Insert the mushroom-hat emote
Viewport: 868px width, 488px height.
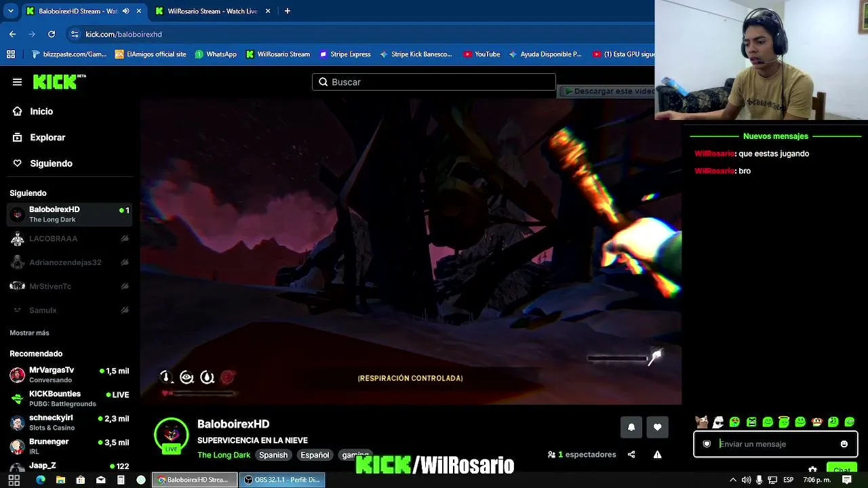tap(817, 422)
